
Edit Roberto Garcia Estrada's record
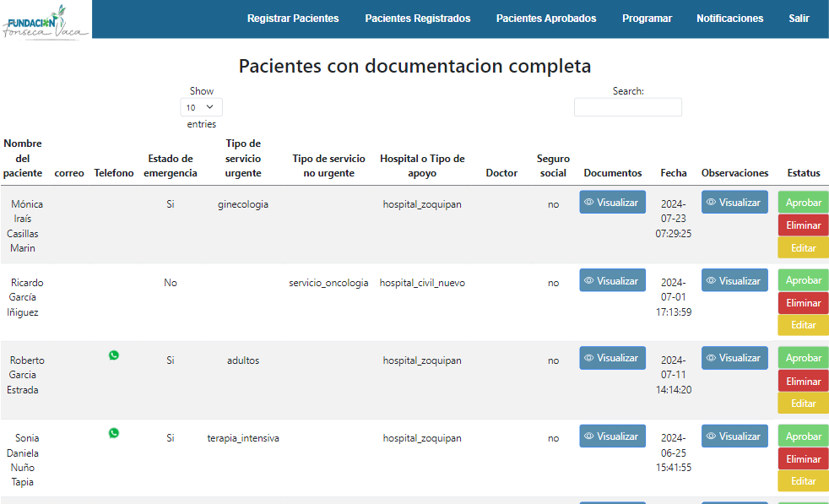803,404
